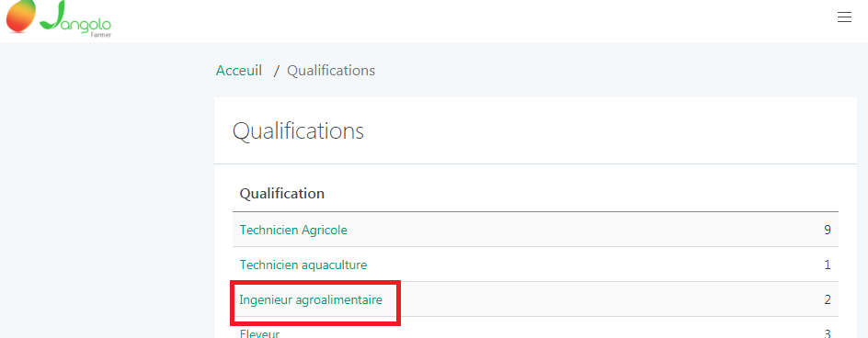Image resolution: width=868 pixels, height=338 pixels.
Task: Click the mango fruit logo icon
Action: click(x=20, y=15)
